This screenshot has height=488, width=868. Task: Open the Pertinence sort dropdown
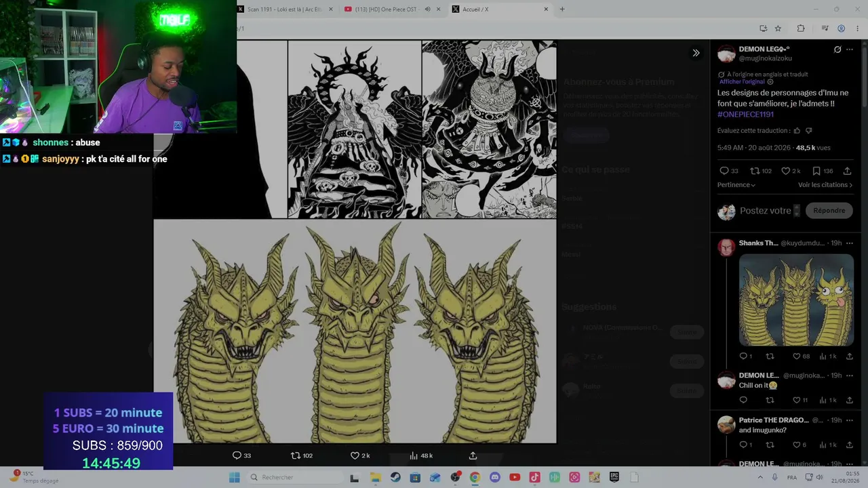tap(736, 185)
